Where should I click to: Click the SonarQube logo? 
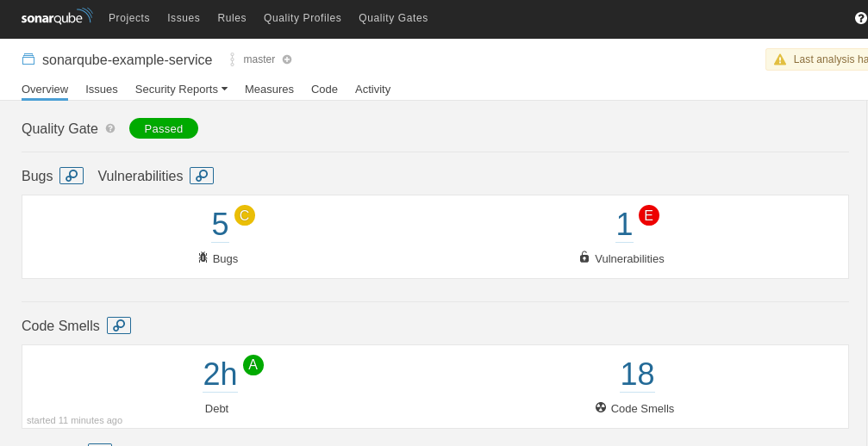click(57, 16)
